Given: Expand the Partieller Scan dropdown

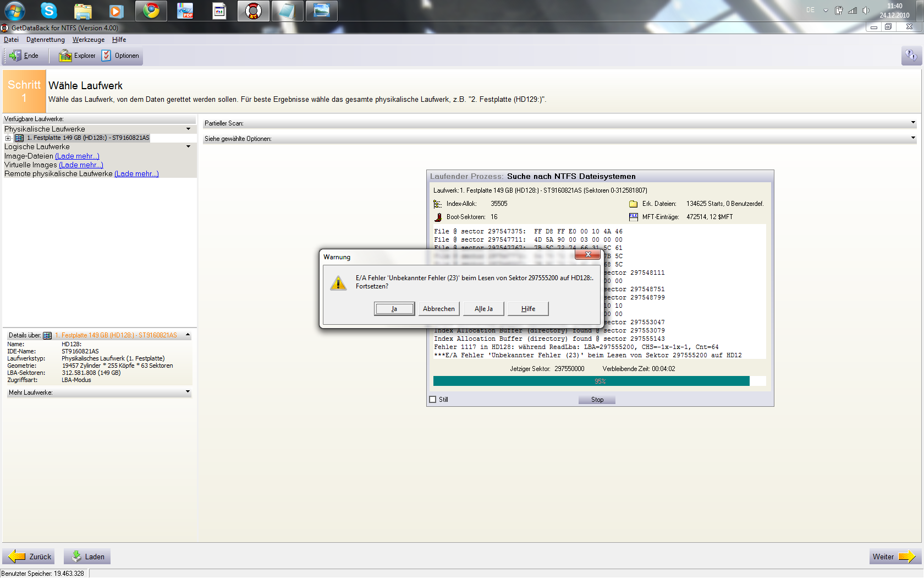Looking at the screenshot, I should [913, 123].
